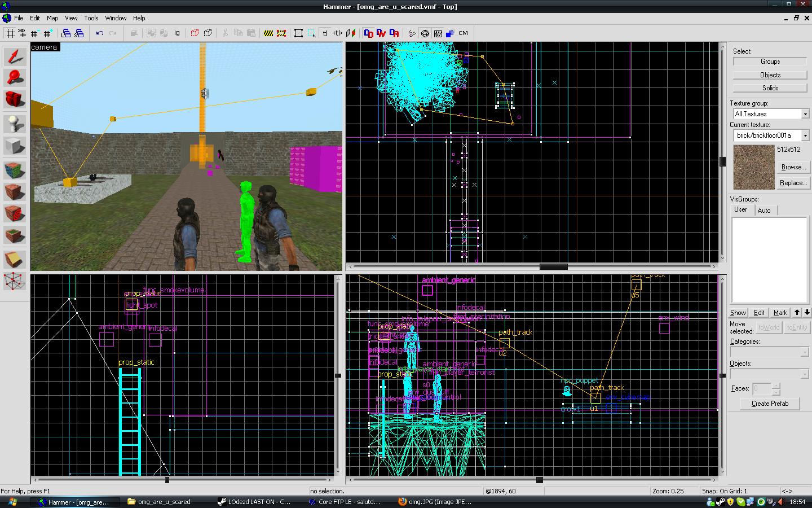Toggle the 3D grid display
Screen dimensions: 812x508
pyautogui.click(x=22, y=33)
